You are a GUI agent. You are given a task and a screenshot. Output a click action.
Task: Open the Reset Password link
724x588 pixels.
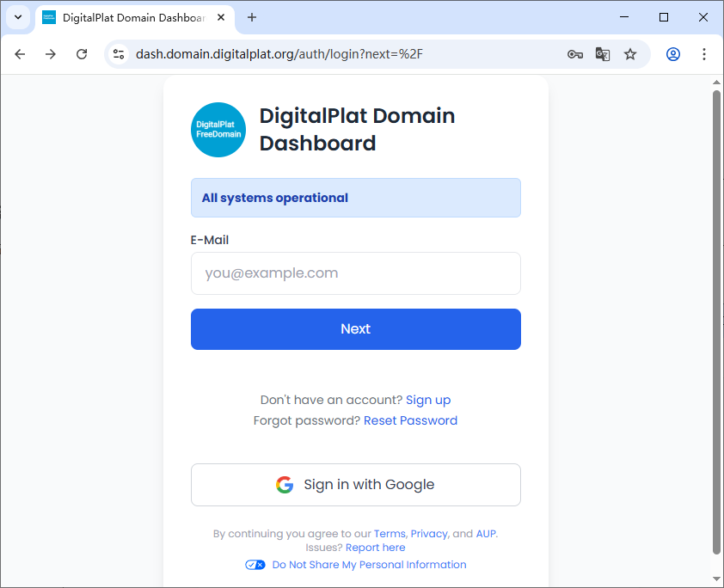(410, 420)
